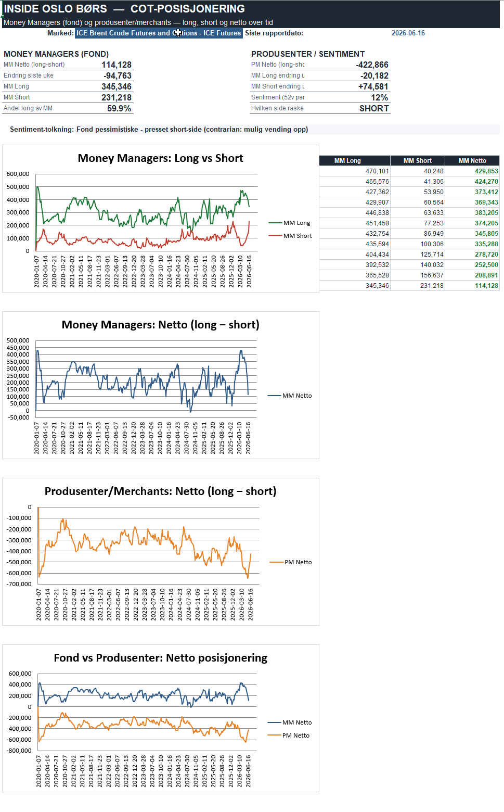504x812 pixels.
Task: Click the MM Short legend entry in first chart
Action: (x=290, y=236)
